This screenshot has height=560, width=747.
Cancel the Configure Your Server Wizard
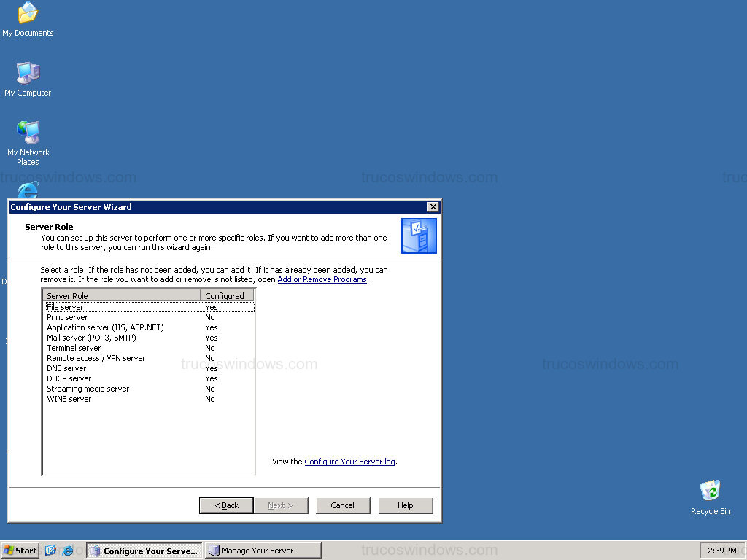coord(342,505)
